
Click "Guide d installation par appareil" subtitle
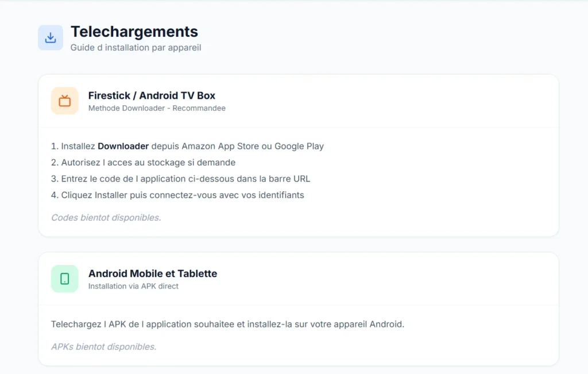click(x=136, y=48)
